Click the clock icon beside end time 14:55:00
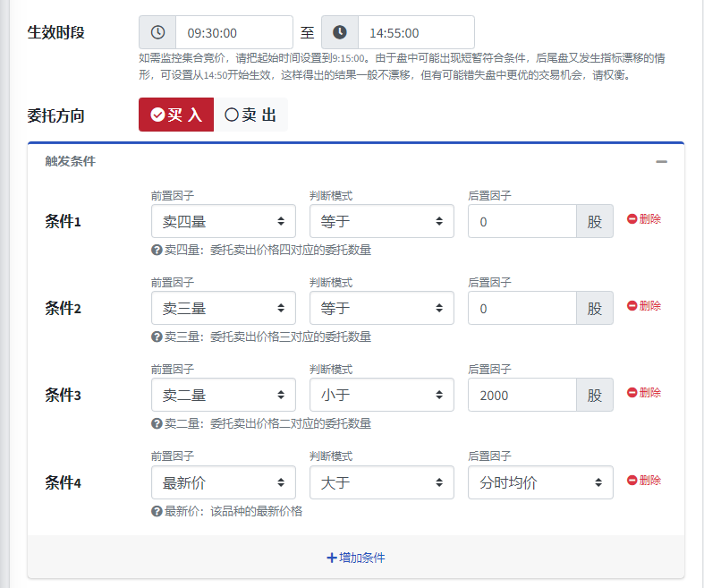Image resolution: width=704 pixels, height=588 pixels. coord(340,32)
